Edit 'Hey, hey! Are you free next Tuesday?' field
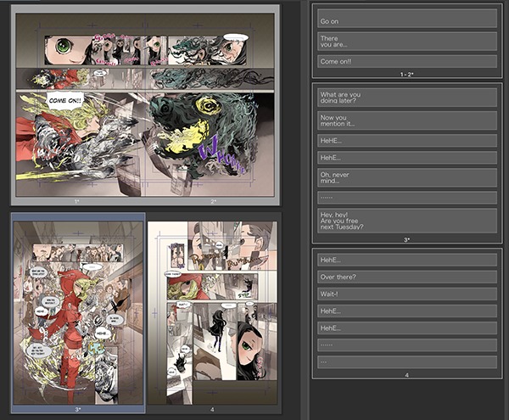 click(407, 221)
